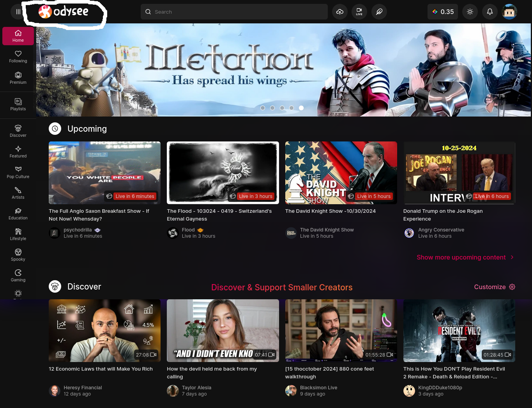Go to Education category
The width and height of the screenshot is (532, 408).
(x=18, y=214)
